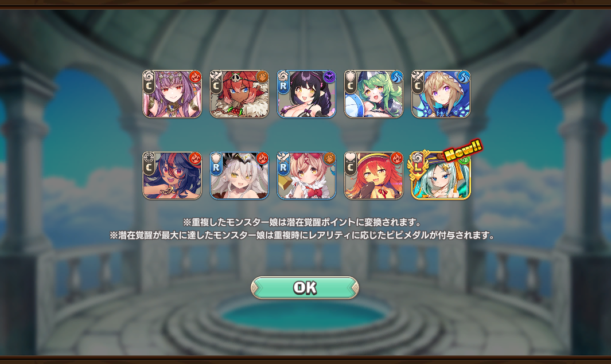Click dark element icon on black-haired girl card
The image size is (611, 364).
click(330, 77)
